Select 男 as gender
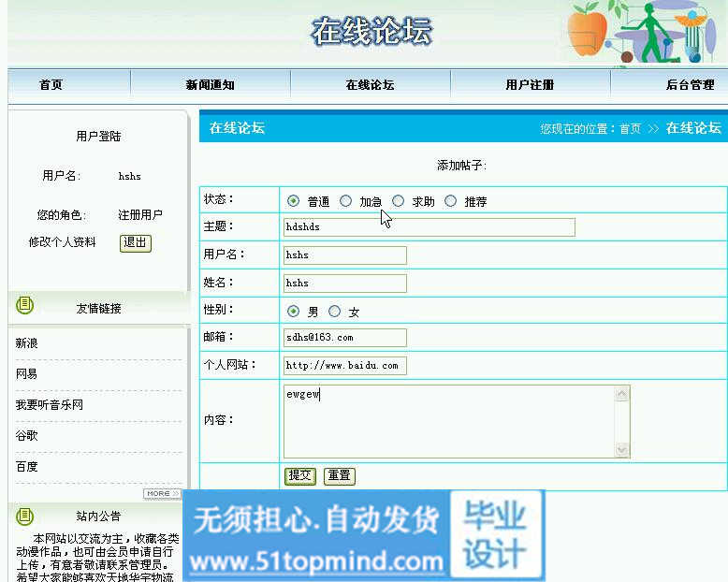Screen dimensions: 728x582 [294, 312]
